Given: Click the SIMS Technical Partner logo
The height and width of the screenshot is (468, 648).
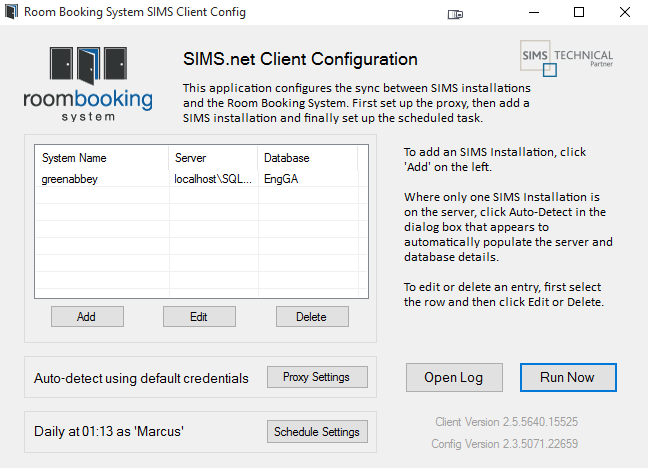Looking at the screenshot, I should coord(567,58).
